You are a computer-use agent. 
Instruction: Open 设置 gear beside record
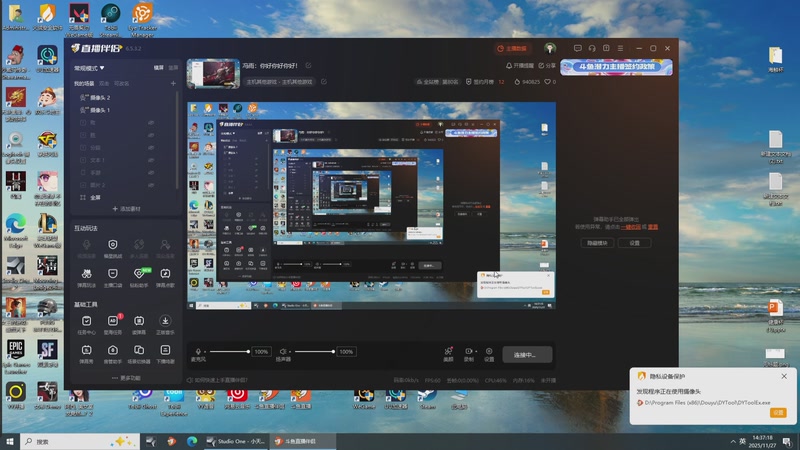(489, 351)
